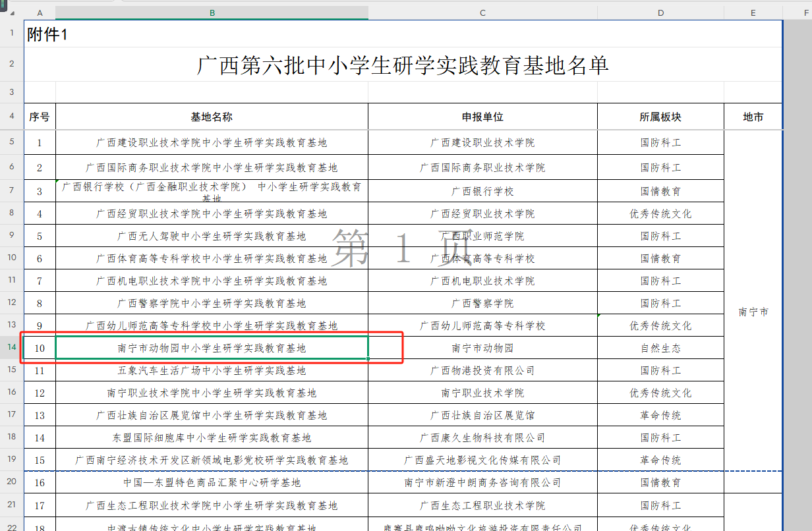Select row 4 header

pos(12,117)
